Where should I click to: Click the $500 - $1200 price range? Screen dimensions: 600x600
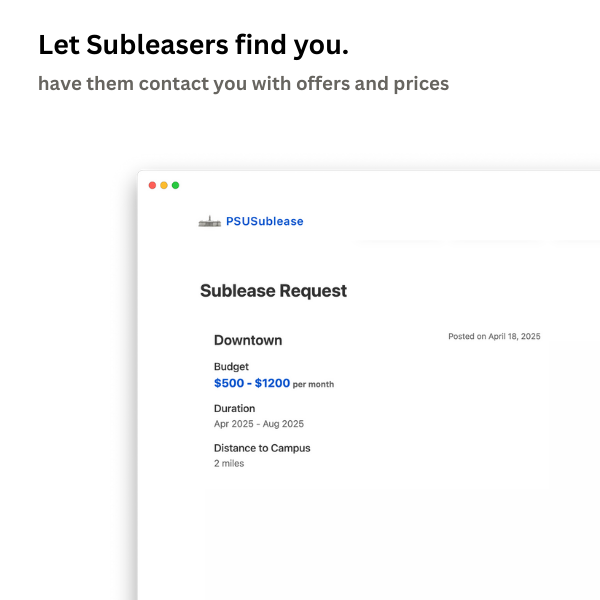252,383
